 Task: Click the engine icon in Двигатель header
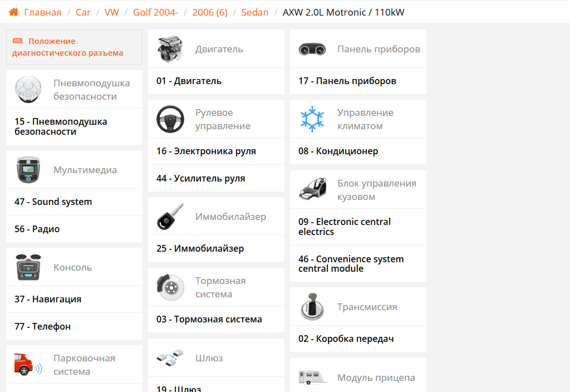click(170, 49)
